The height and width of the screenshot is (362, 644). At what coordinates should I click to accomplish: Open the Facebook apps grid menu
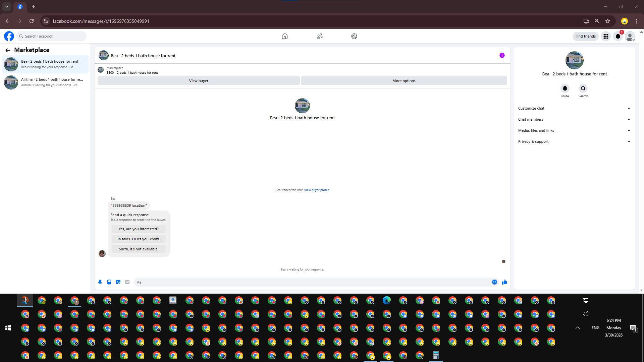click(x=606, y=36)
